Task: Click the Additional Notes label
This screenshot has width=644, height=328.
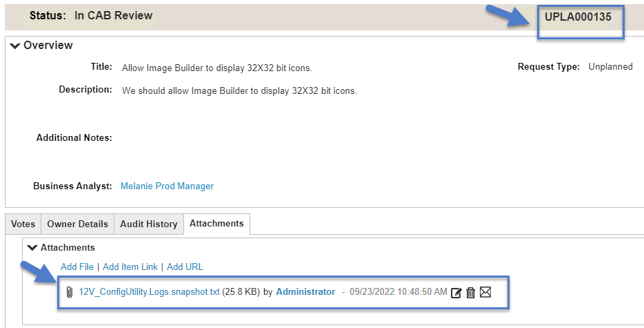Action: 74,138
